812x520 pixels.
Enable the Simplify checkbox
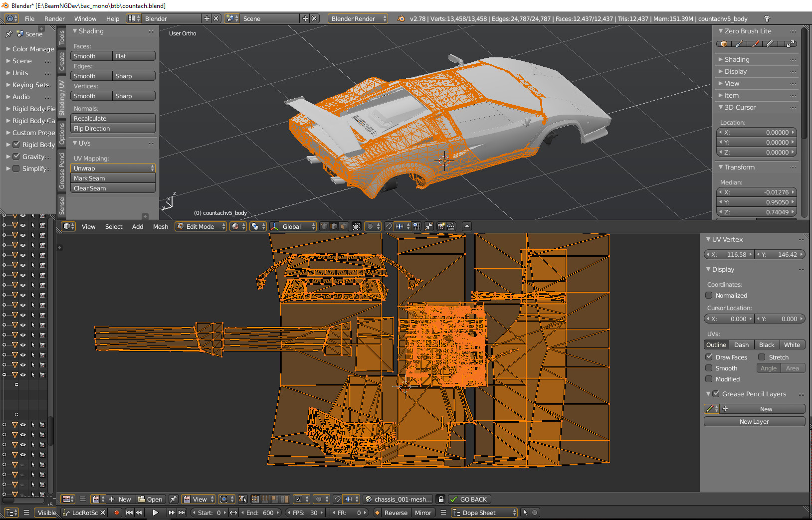(x=16, y=169)
